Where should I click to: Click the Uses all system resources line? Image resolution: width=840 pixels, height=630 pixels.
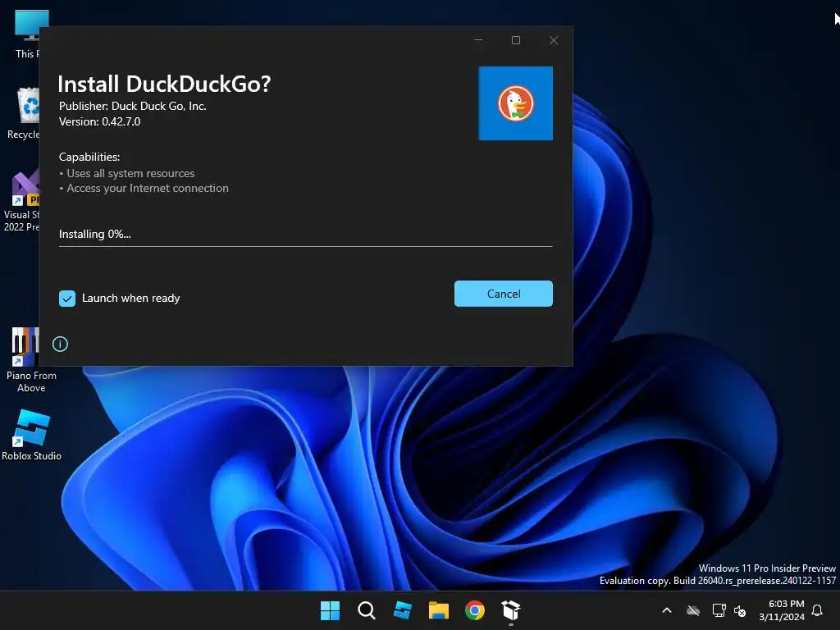[127, 174]
